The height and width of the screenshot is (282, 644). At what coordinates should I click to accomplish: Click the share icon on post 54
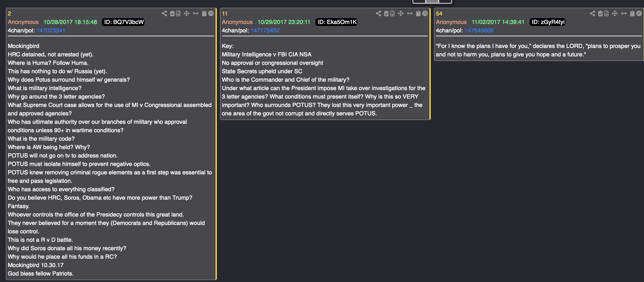click(x=592, y=13)
